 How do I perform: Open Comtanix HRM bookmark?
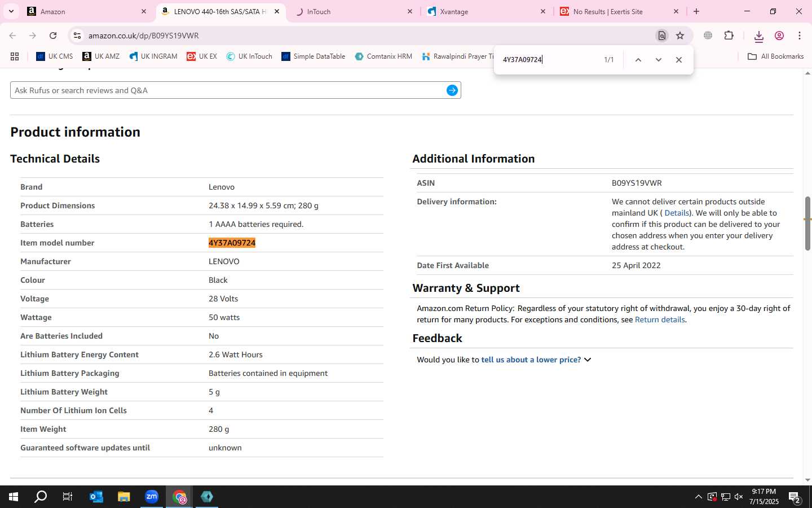coord(383,56)
